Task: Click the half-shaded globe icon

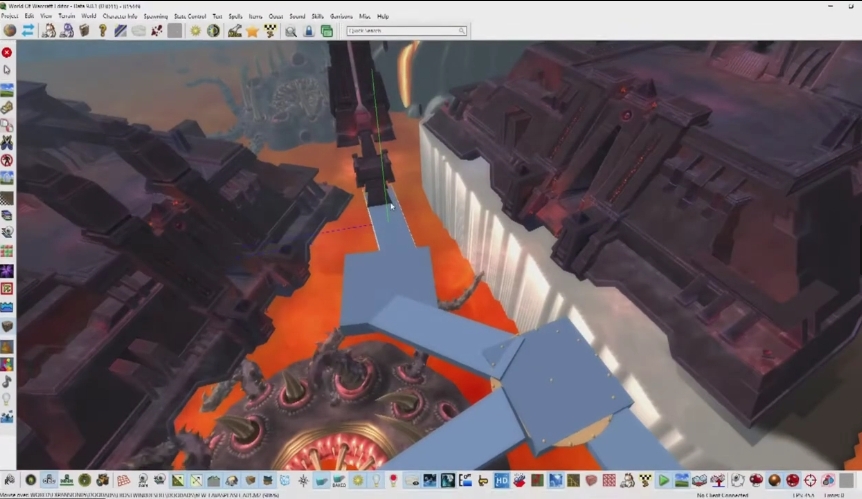Action: click(x=213, y=31)
